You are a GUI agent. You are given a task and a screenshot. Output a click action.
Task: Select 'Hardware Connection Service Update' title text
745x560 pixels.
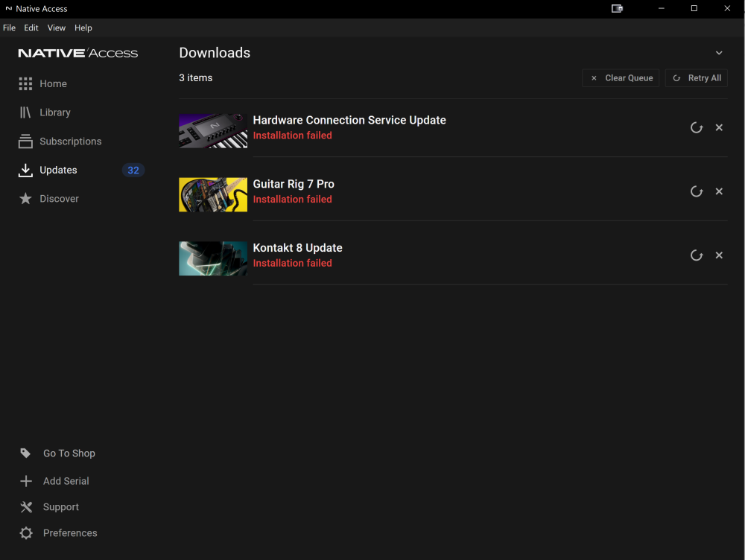349,120
